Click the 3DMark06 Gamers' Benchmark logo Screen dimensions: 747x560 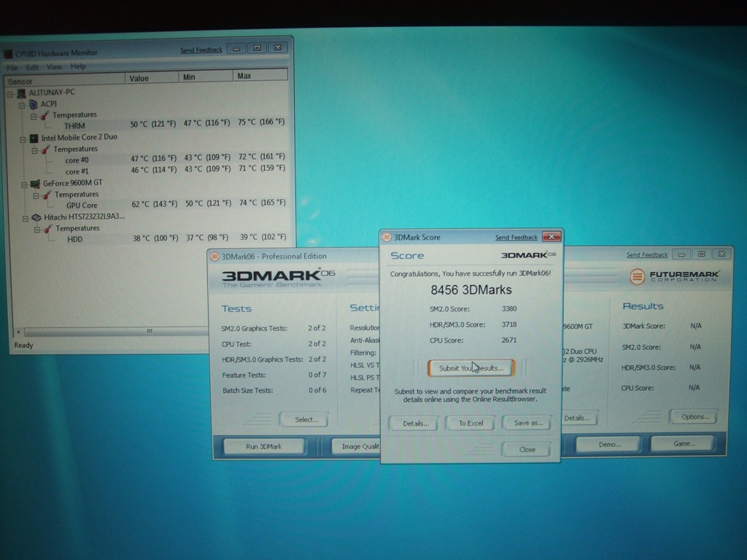click(278, 278)
